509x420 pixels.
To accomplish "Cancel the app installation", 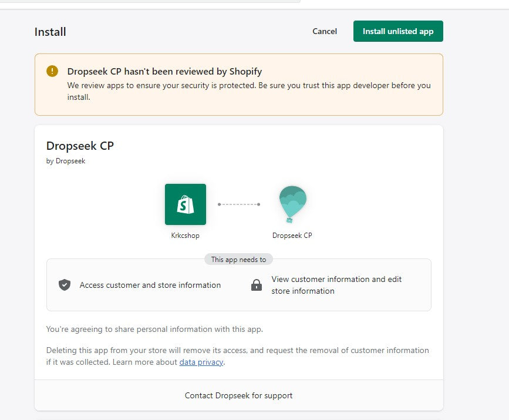I will (x=325, y=32).
